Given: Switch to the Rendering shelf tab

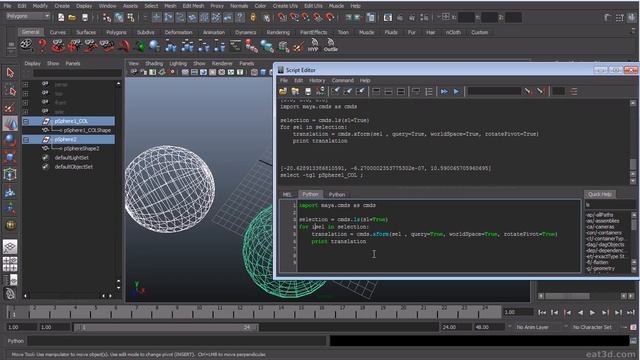Looking at the screenshot, I should (278, 32).
